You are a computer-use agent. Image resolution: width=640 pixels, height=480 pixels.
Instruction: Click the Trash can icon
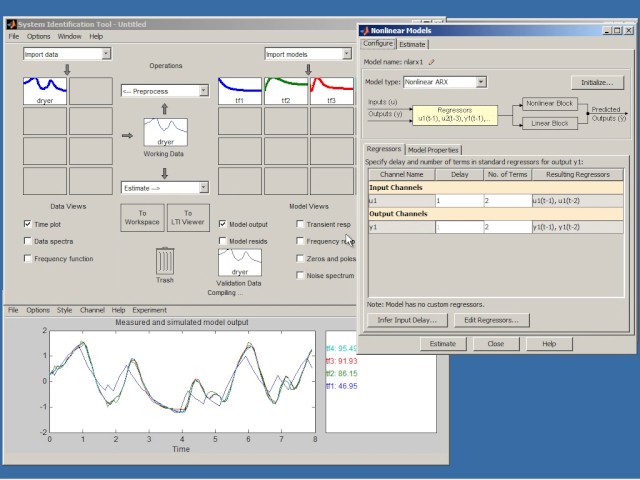coord(165,261)
